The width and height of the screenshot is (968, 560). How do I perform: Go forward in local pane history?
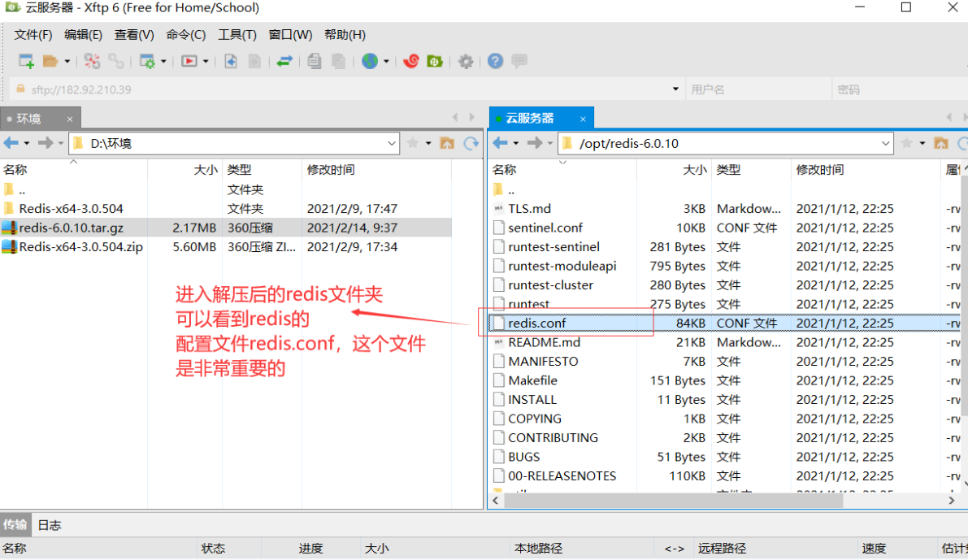[46, 143]
